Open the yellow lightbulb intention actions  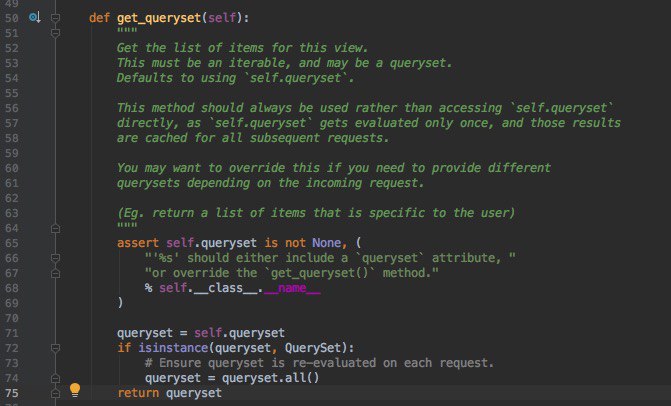coord(75,389)
